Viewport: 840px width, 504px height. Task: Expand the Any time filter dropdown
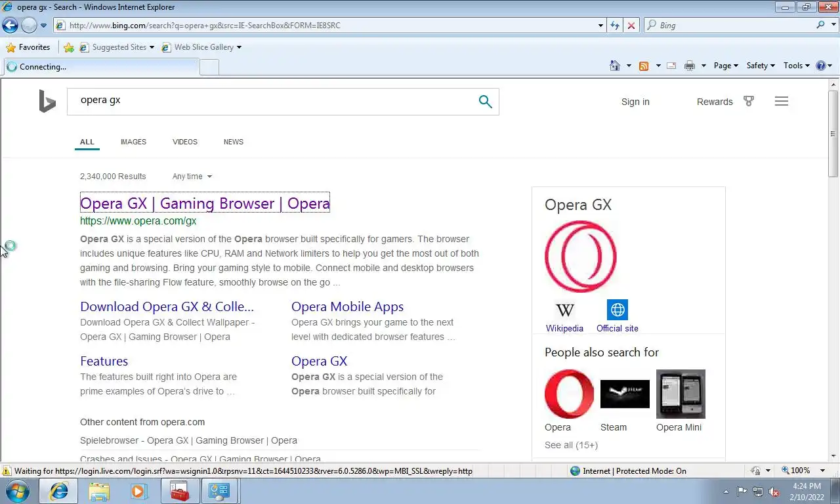[192, 177]
